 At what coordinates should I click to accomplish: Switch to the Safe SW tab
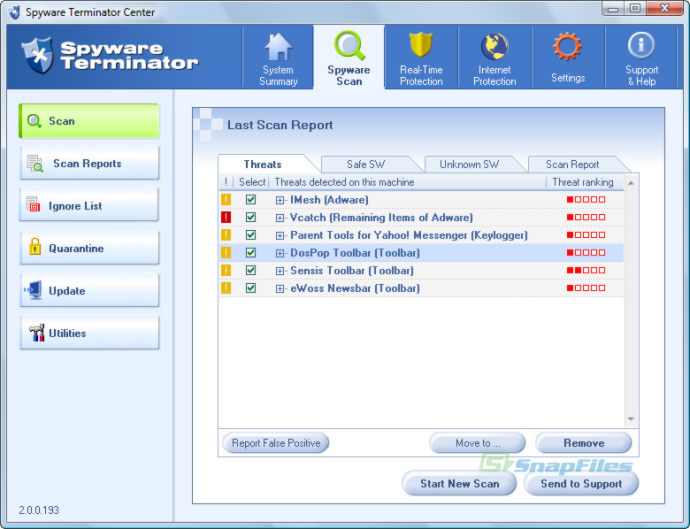pyautogui.click(x=366, y=164)
